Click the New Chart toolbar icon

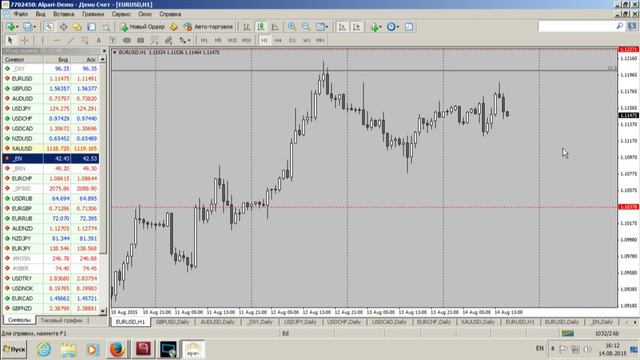point(10,27)
